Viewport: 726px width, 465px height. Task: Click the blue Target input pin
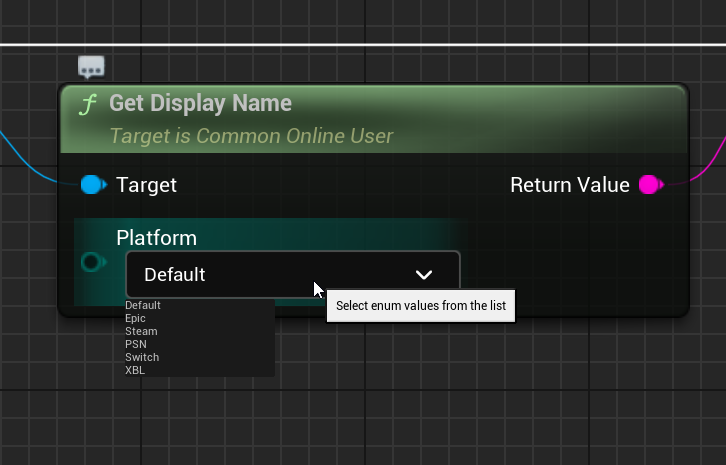(x=94, y=185)
